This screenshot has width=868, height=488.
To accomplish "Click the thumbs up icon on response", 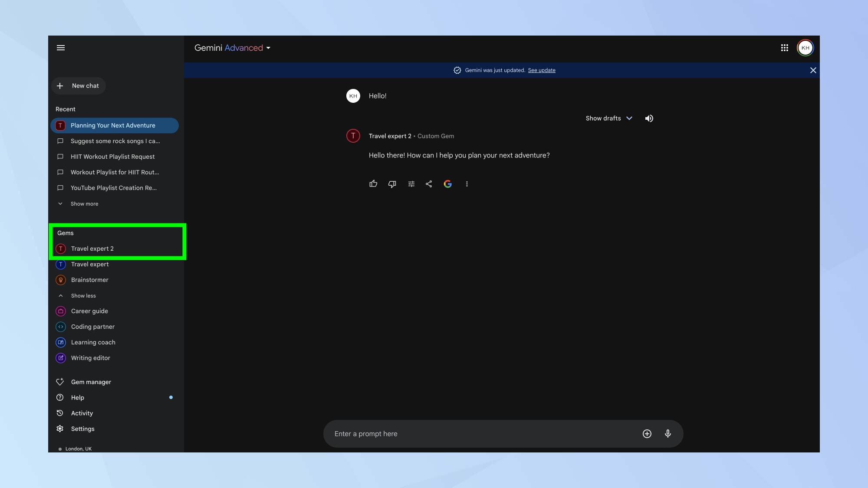I will [x=373, y=183].
